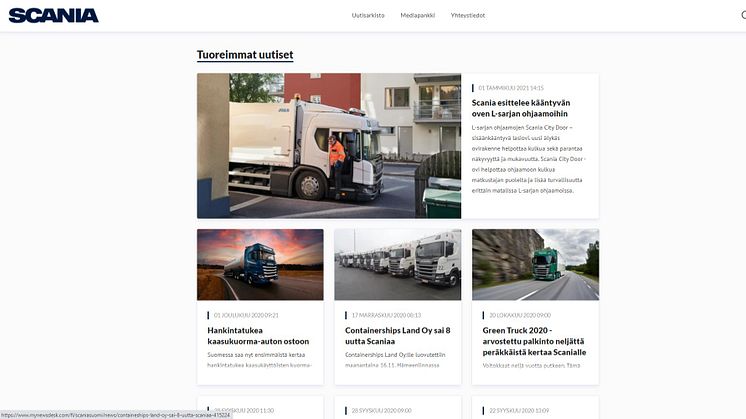Click the white truck fleet thumbnail
The image size is (746, 419).
tap(397, 264)
